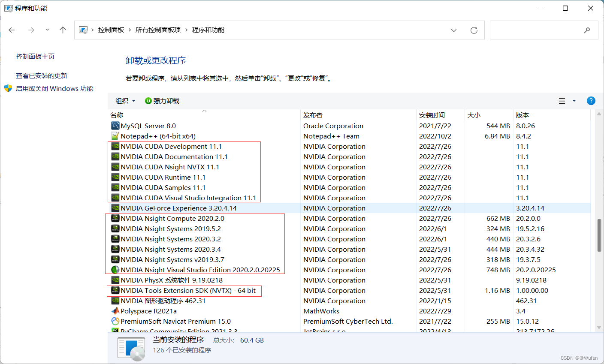Click the Notepad++ program icon

115,136
